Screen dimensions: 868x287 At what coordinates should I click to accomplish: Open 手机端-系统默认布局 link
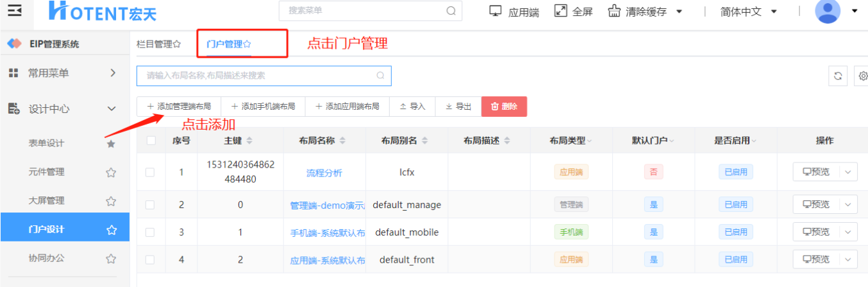pos(328,233)
